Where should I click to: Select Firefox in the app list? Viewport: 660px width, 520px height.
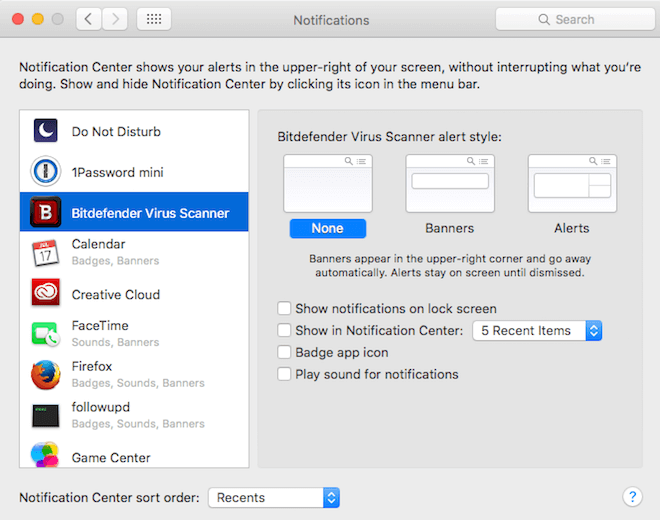[x=134, y=374]
